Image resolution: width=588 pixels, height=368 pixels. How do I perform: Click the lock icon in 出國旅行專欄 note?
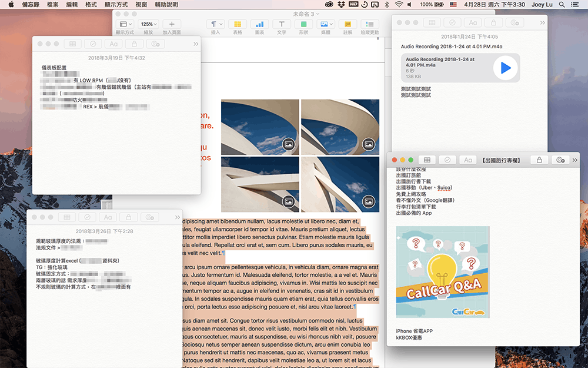point(539,160)
